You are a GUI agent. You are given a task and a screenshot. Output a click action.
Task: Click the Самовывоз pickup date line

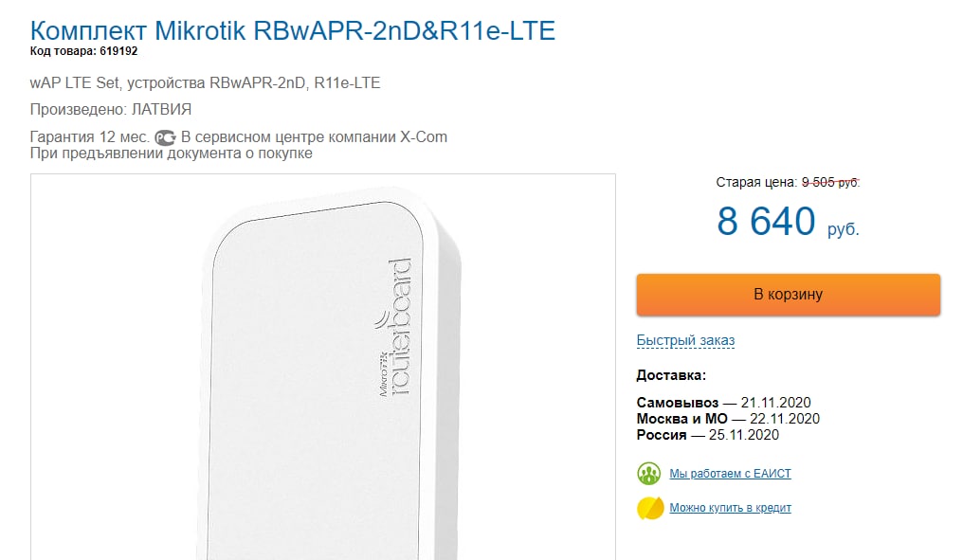tap(723, 403)
